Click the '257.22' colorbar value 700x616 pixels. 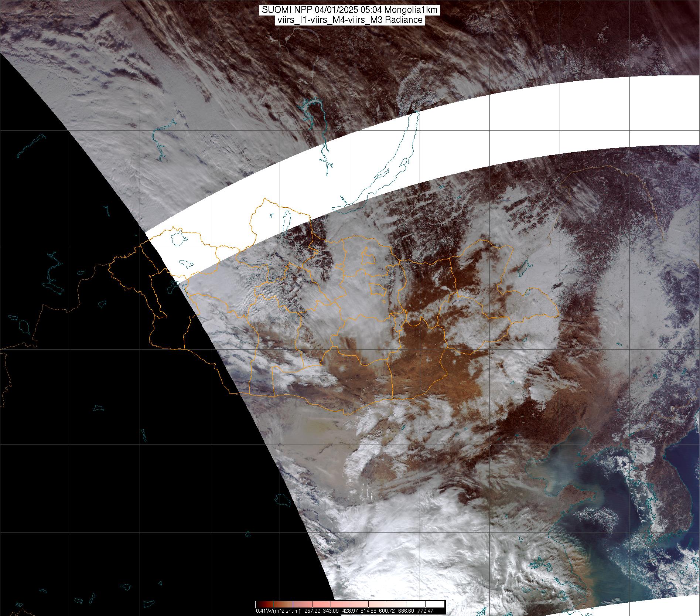point(312,611)
